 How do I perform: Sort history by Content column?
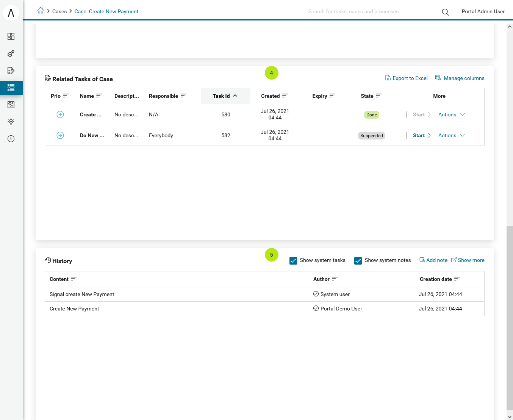[x=63, y=279]
